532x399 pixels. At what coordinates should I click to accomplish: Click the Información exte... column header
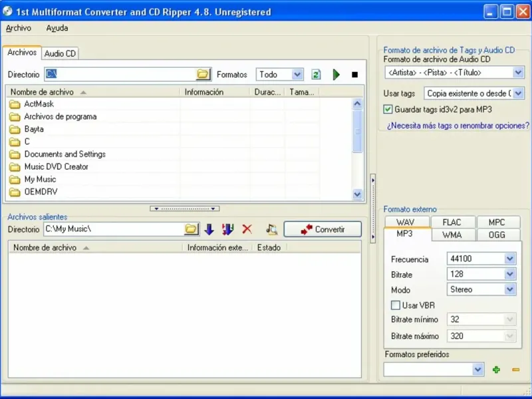point(217,247)
